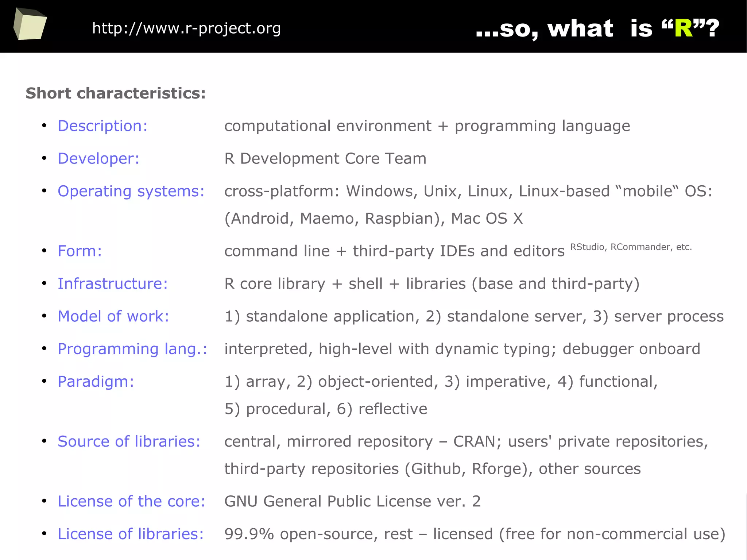Click the 'Operating systems:' label
Viewport: 747px width, 560px height.
(x=131, y=192)
